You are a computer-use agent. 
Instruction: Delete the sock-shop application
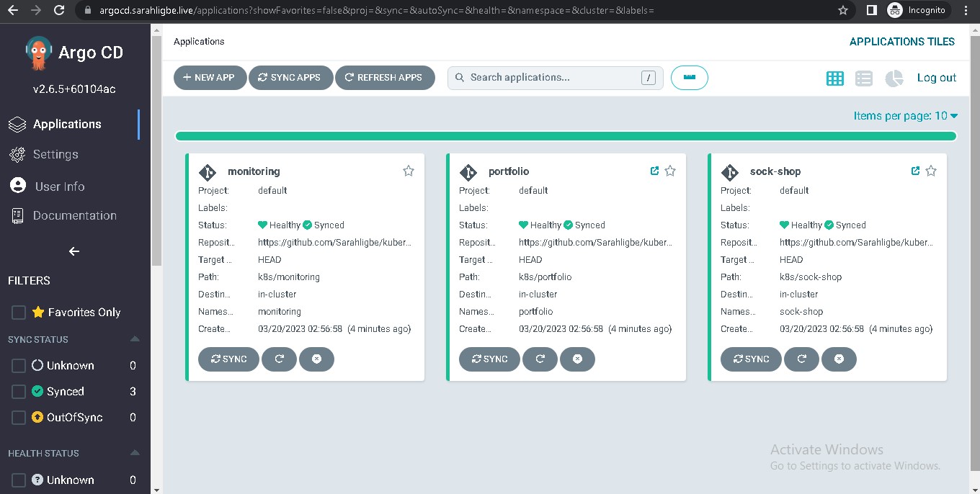(x=839, y=359)
